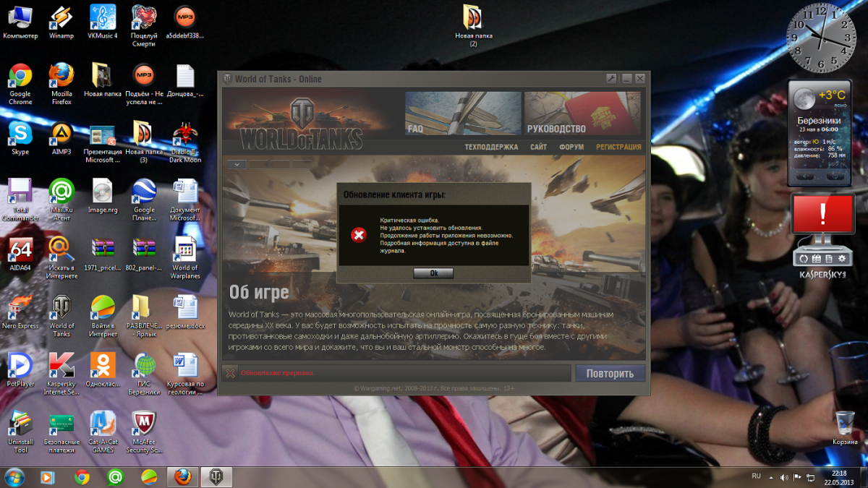Select the Презентация Microsoft file
Image resolution: width=868 pixels, height=488 pixels.
103,142
